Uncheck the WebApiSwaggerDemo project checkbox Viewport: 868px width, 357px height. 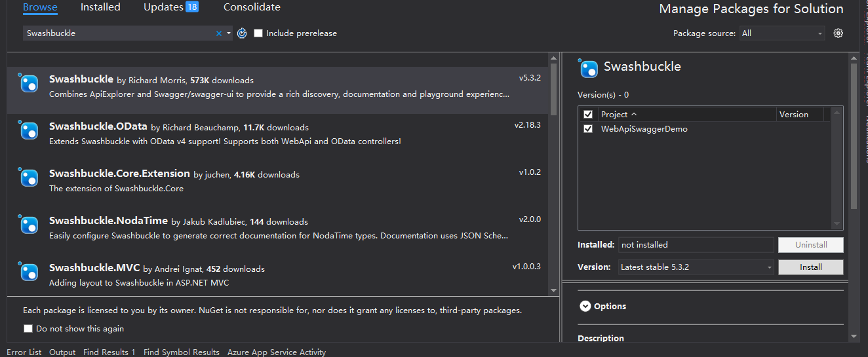click(x=588, y=129)
